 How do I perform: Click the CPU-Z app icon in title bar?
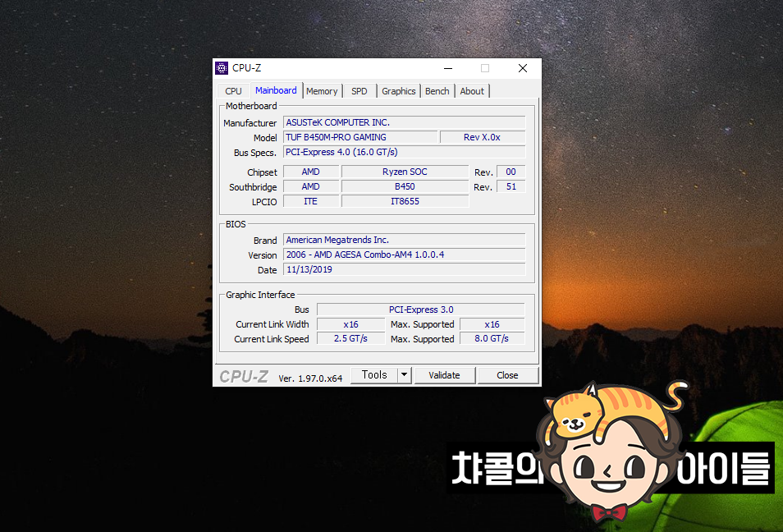click(222, 68)
